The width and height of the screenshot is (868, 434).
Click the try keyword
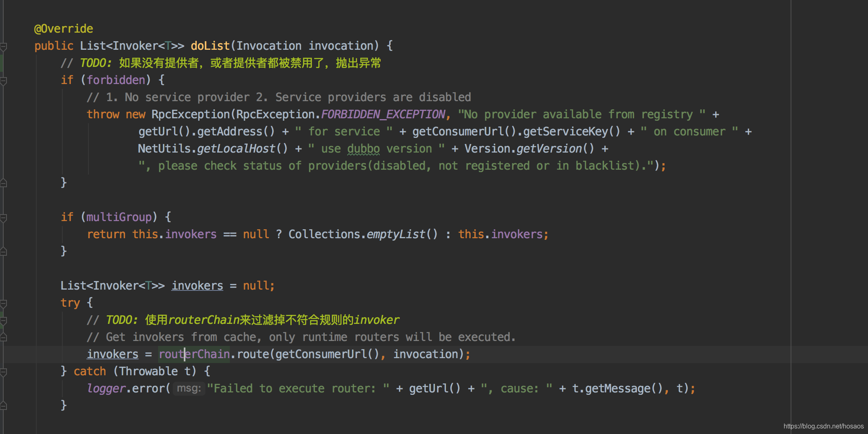click(70, 303)
